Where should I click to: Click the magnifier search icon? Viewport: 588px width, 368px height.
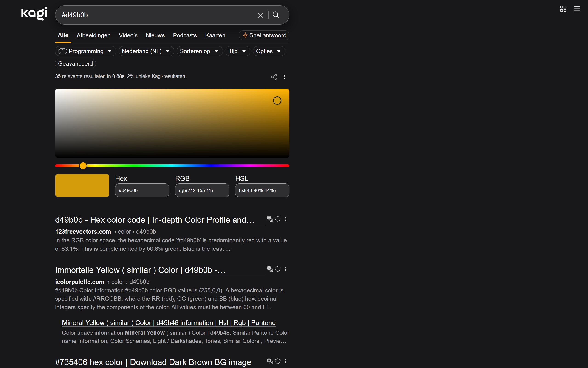[x=276, y=15]
